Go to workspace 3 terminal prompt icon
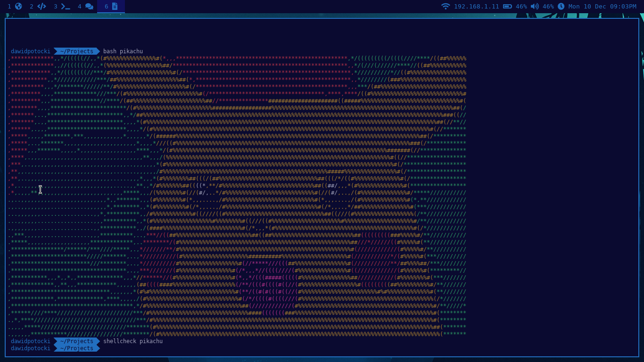This screenshot has height=362, width=644. click(66, 7)
